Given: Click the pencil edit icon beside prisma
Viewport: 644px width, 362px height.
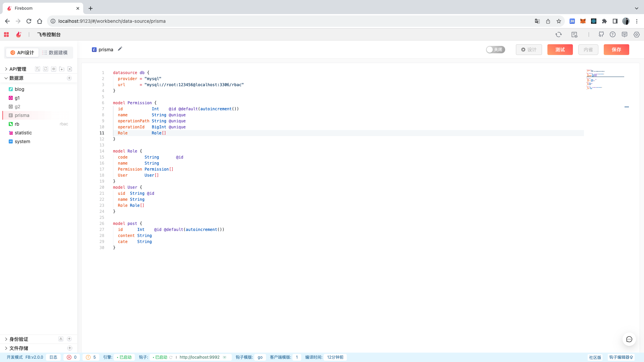Looking at the screenshot, I should [x=120, y=49].
